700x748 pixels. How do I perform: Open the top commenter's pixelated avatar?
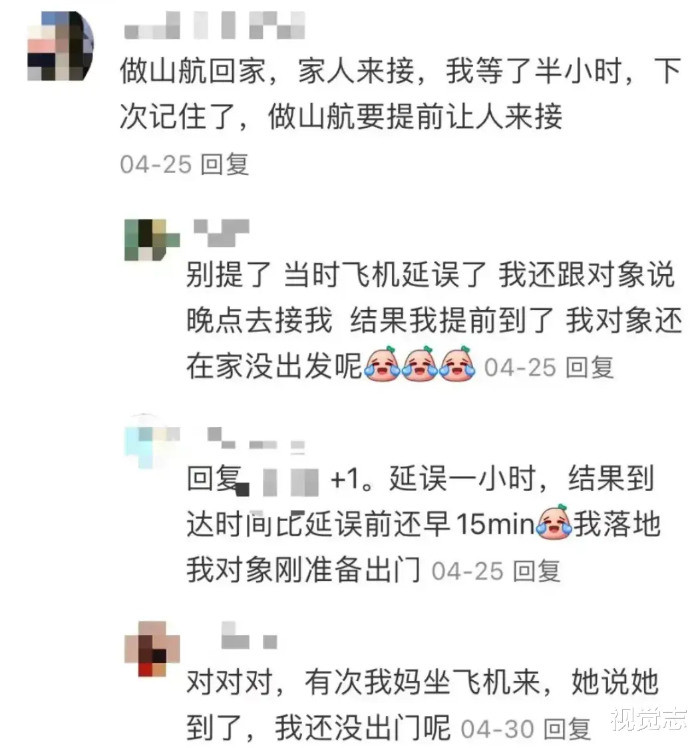[61, 45]
